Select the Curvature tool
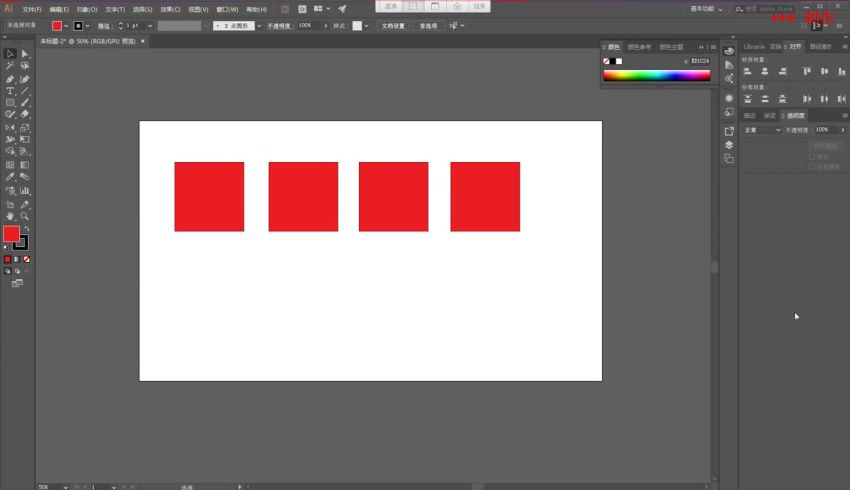 (24, 79)
